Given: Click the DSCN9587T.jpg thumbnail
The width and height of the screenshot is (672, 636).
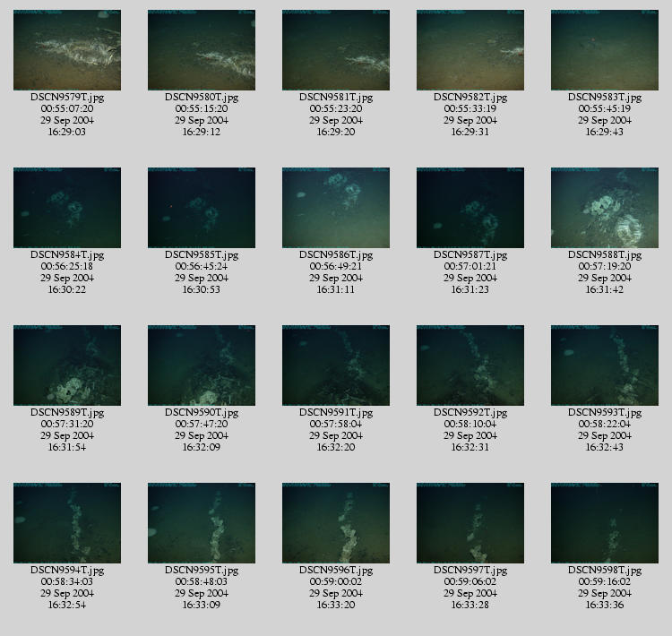Looking at the screenshot, I should (x=470, y=208).
